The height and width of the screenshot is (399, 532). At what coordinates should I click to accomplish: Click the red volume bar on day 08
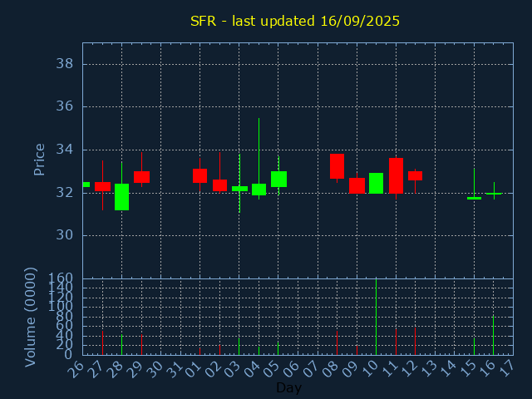click(x=337, y=343)
